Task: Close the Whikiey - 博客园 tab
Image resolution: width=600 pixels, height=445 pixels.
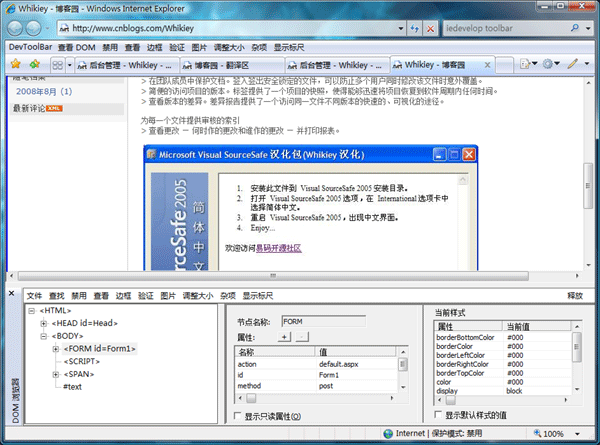Action: coord(487,65)
